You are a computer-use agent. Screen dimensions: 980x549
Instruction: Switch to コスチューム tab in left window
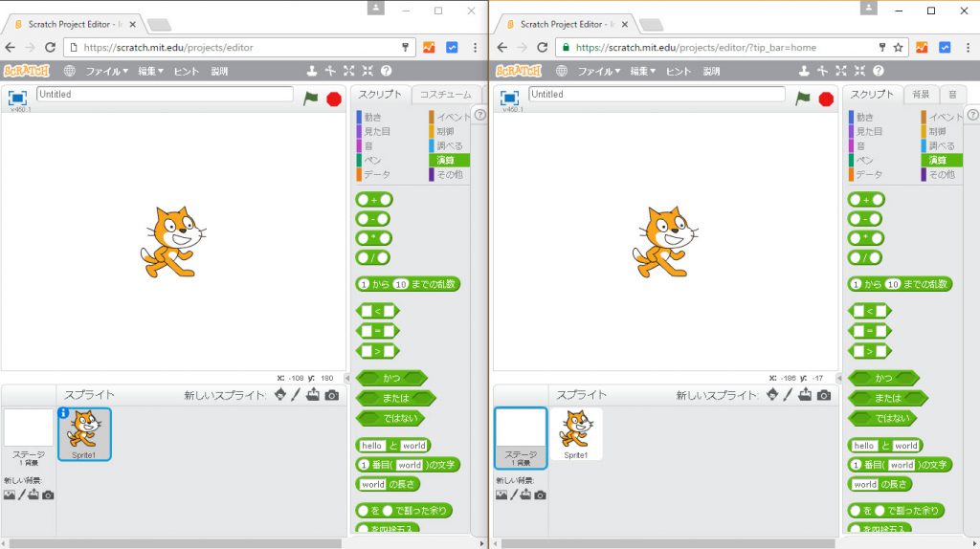[x=446, y=95]
